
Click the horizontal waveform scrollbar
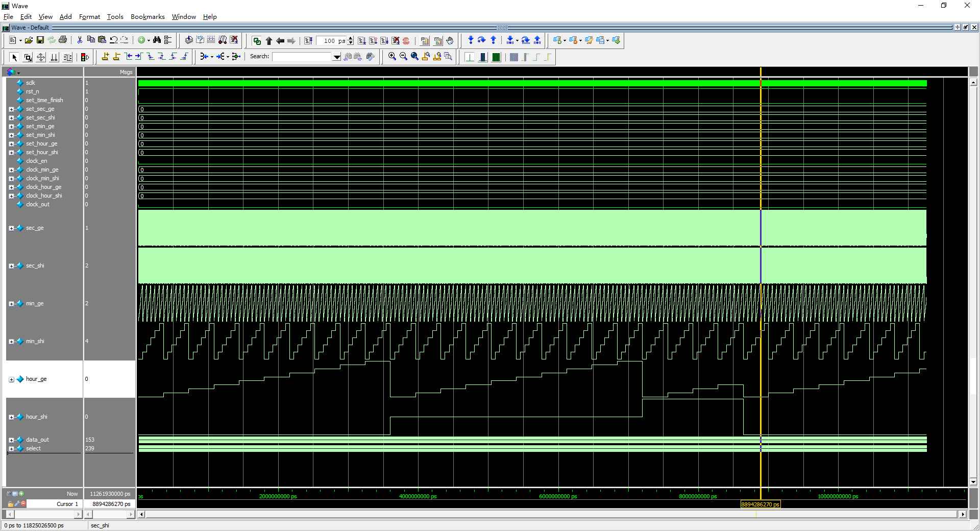pyautogui.click(x=552, y=514)
